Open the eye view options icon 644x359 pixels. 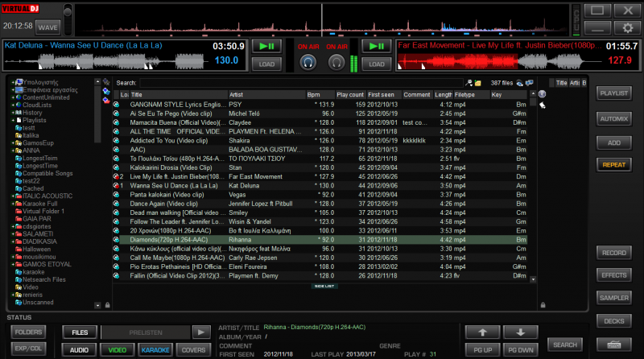pos(519,83)
